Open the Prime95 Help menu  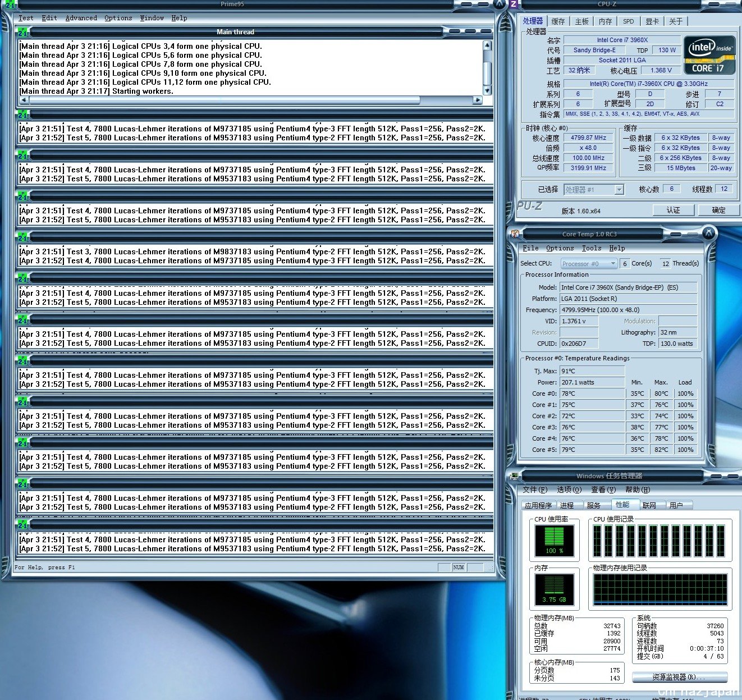(x=180, y=18)
